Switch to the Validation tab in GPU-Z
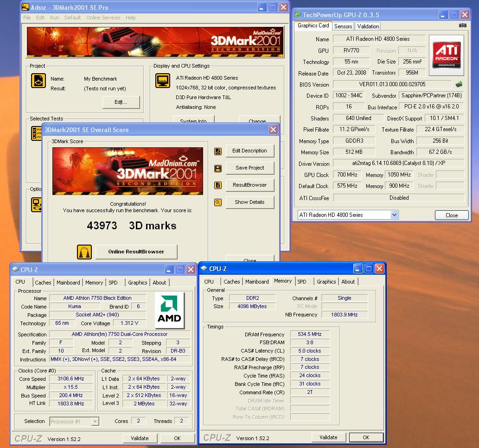The image size is (479, 448). pos(368,26)
